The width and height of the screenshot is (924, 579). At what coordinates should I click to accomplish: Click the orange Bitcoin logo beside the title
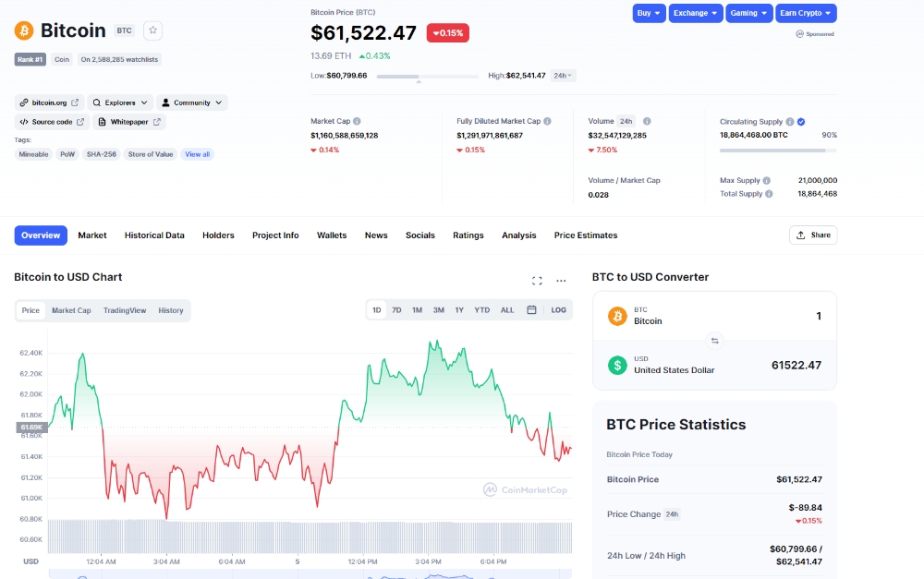pyautogui.click(x=24, y=30)
